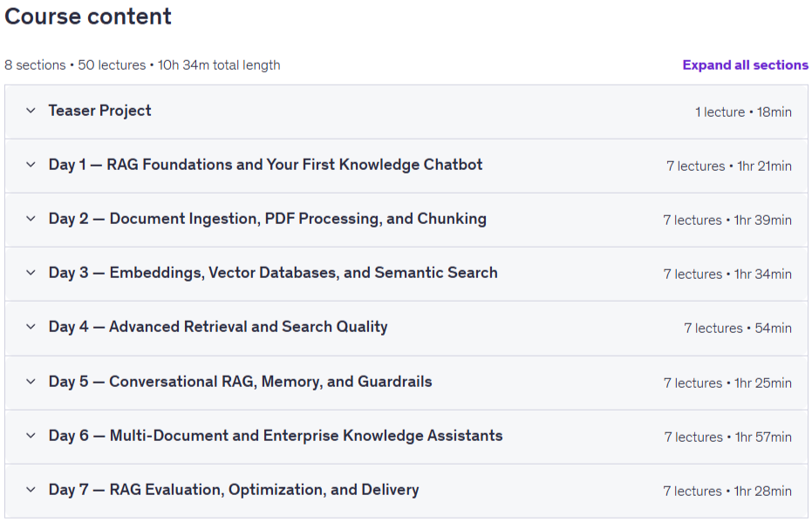Click the '7 lectures • 1hr 25min' text
This screenshot has width=812, height=522.
(727, 383)
